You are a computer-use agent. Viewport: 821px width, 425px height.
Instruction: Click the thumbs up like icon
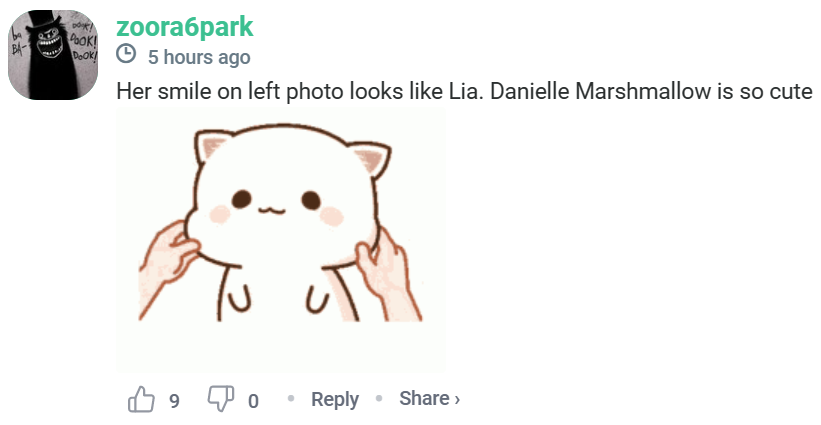click(141, 399)
